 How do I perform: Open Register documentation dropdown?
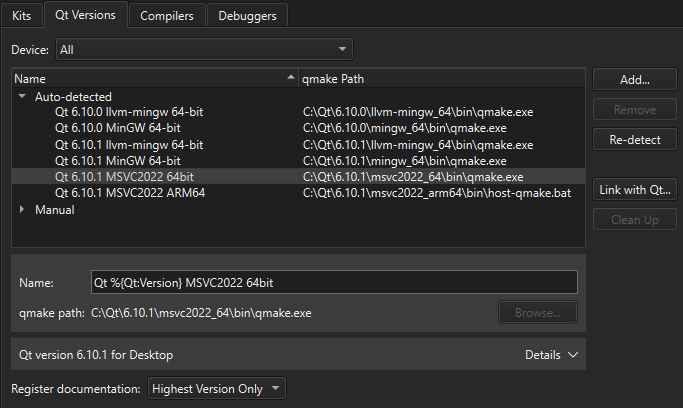coord(217,388)
